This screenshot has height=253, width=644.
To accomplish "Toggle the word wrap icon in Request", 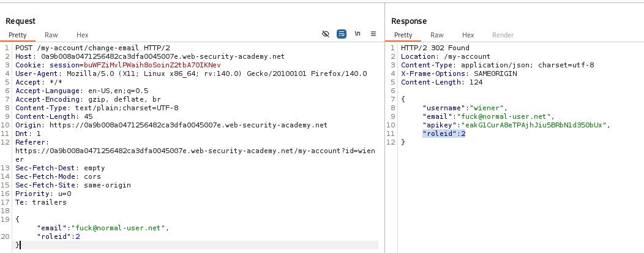I will point(342,34).
